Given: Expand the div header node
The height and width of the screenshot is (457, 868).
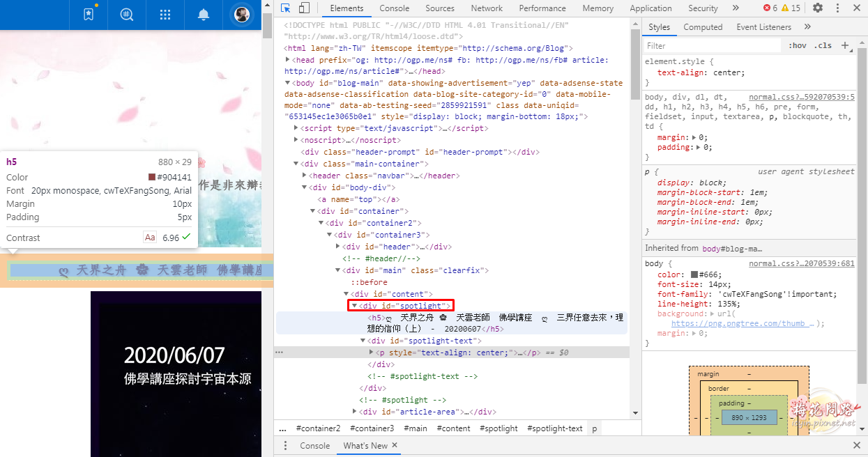Looking at the screenshot, I should [x=339, y=247].
